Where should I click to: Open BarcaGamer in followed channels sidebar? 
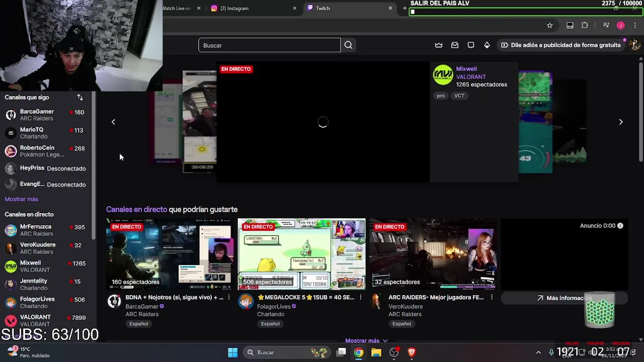pos(45,115)
